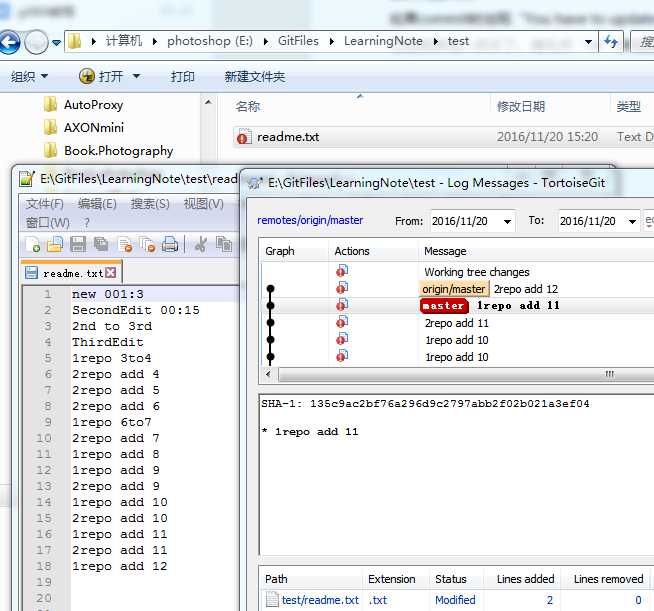Select 'Working tree changes' log entry
Image resolution: width=654 pixels, height=611 pixels.
pyautogui.click(x=477, y=272)
